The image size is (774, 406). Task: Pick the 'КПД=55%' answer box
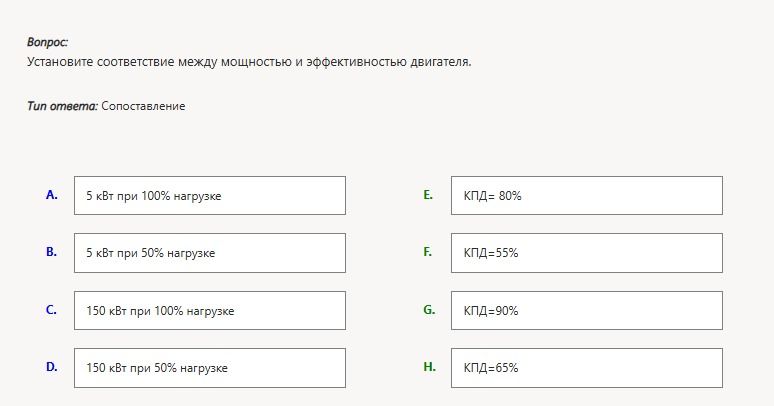tap(587, 253)
